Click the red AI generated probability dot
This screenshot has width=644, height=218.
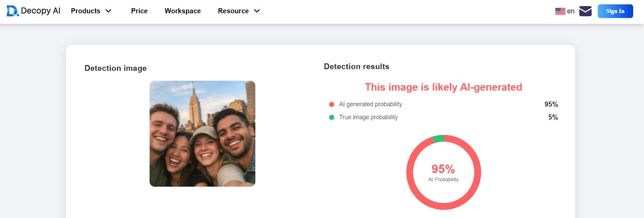pyautogui.click(x=332, y=104)
